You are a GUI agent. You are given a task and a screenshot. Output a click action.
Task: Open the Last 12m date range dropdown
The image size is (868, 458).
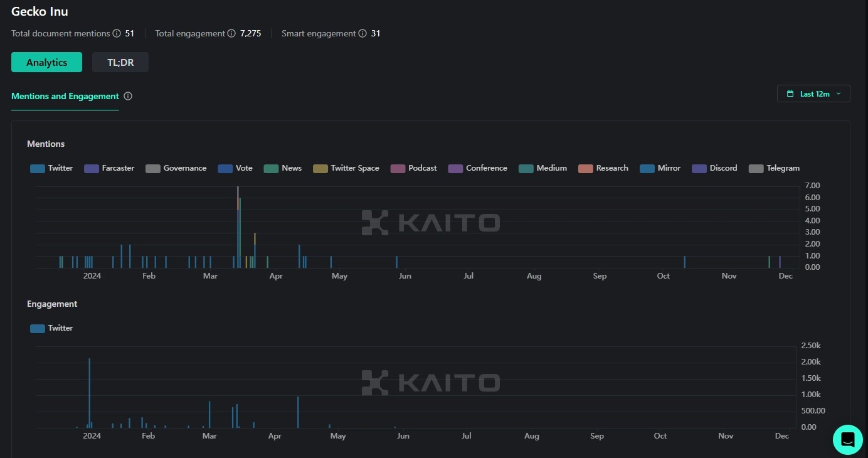(x=813, y=94)
